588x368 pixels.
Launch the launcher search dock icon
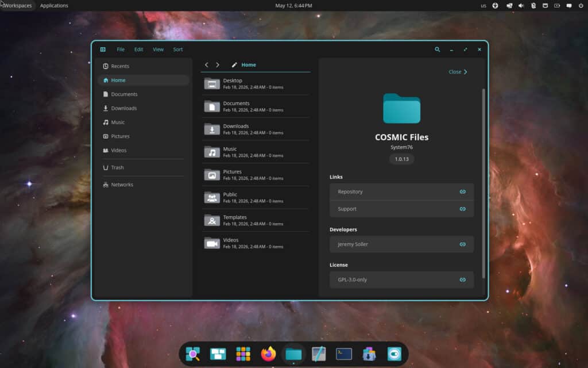coord(193,354)
